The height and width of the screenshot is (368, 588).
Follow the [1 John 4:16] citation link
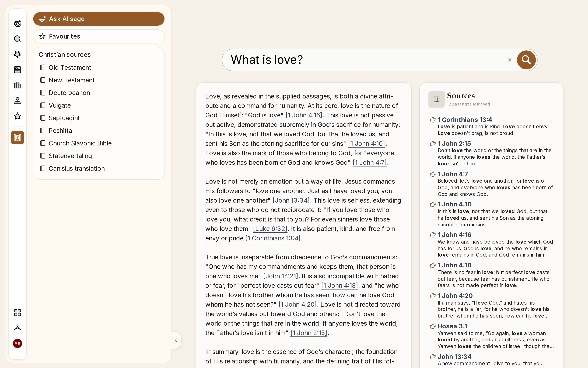(304, 115)
